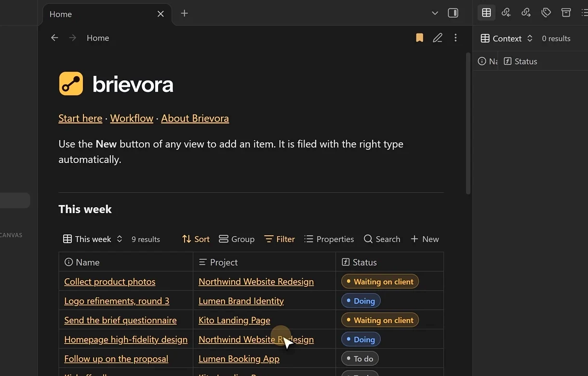Select the Waiting on client status for Collect product photos
The image size is (588, 376).
380,282
